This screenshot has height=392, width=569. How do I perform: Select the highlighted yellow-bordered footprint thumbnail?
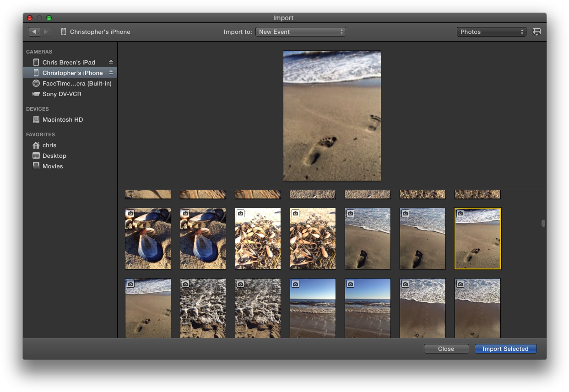(477, 239)
